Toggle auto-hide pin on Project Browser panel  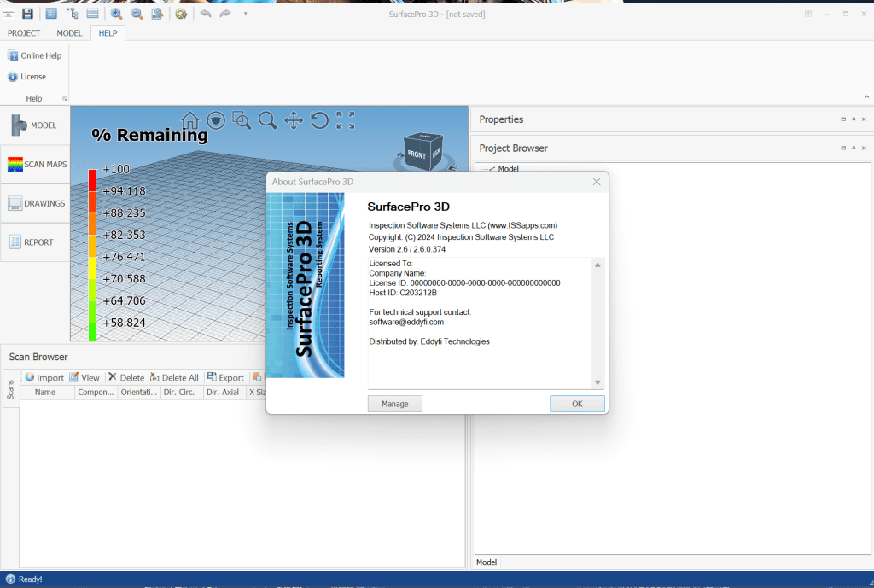854,148
